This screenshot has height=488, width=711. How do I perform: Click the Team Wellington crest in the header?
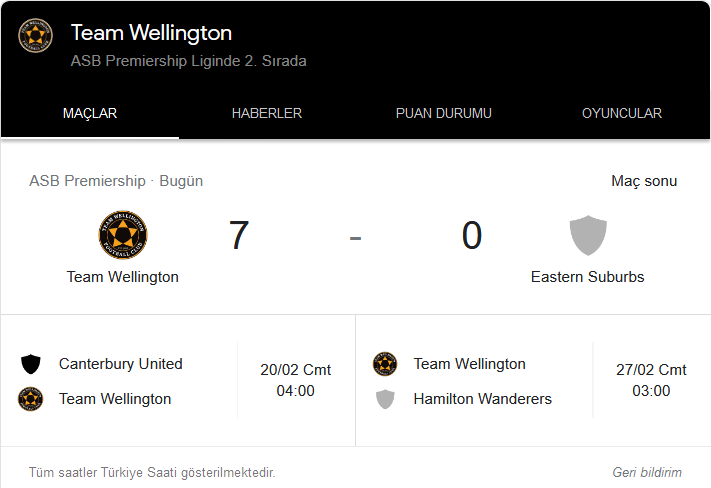point(35,35)
